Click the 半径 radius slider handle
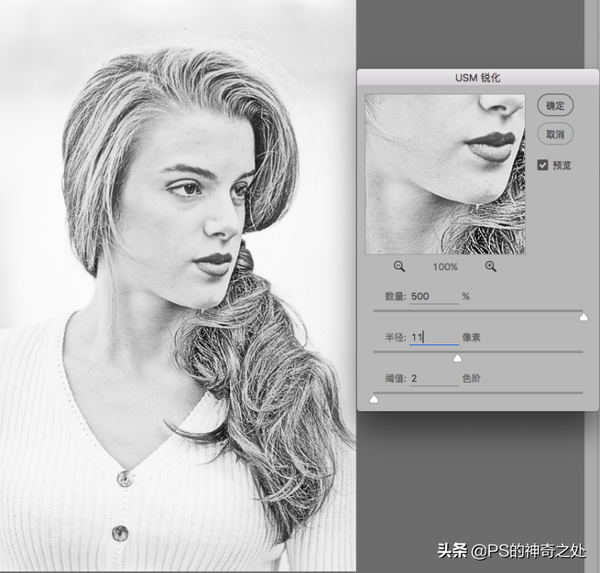The image size is (600, 573). pos(457,358)
